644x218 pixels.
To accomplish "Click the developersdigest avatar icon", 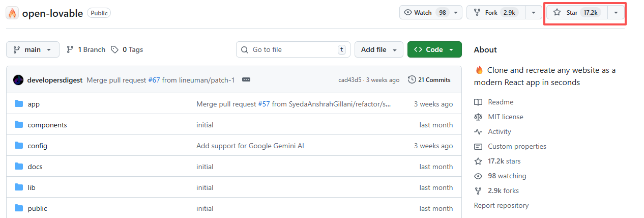I will point(18,80).
